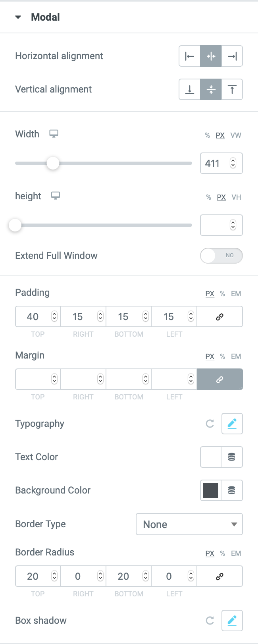258x644 pixels.
Task: Unlink Margin values together
Action: pyautogui.click(x=219, y=379)
